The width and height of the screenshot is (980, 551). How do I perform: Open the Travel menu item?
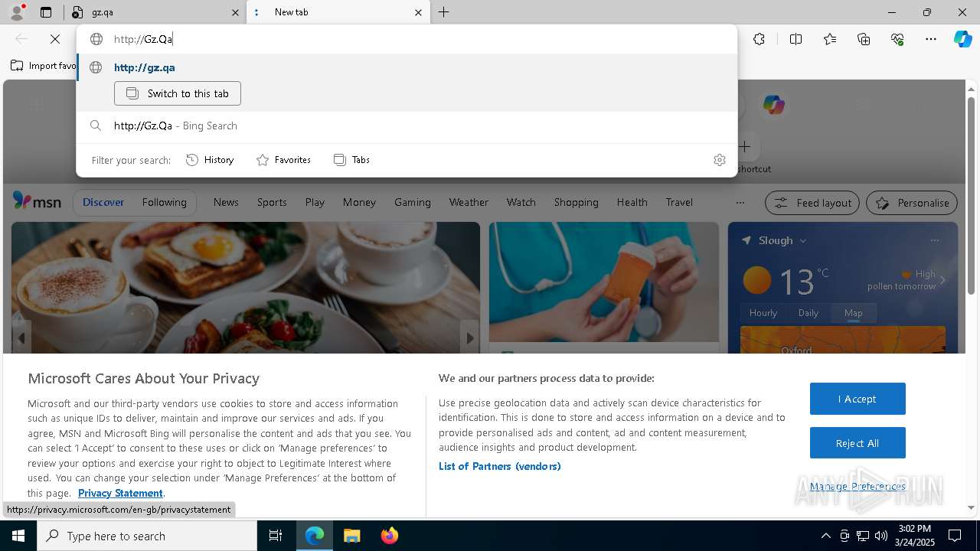(x=679, y=202)
